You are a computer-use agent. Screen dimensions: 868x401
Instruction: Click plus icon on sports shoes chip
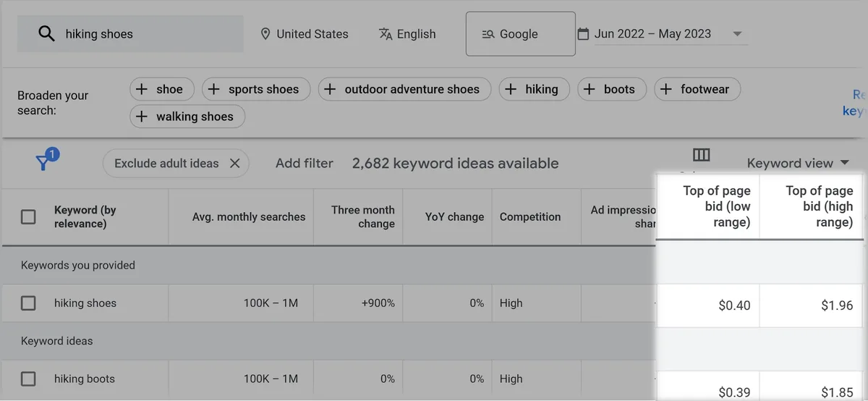point(214,89)
